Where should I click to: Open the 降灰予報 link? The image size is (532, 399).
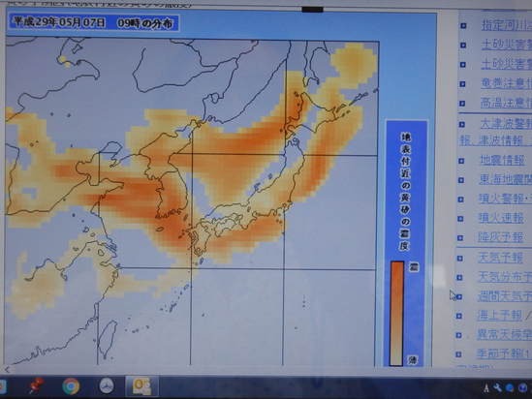[501, 237]
